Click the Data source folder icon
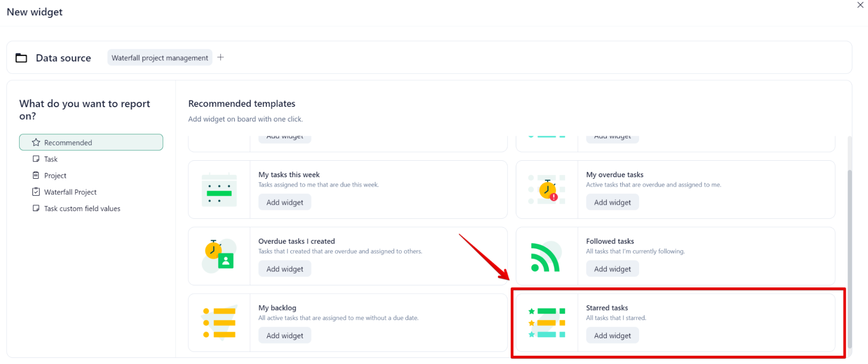Viewport: 868px width, 364px height. point(21,58)
